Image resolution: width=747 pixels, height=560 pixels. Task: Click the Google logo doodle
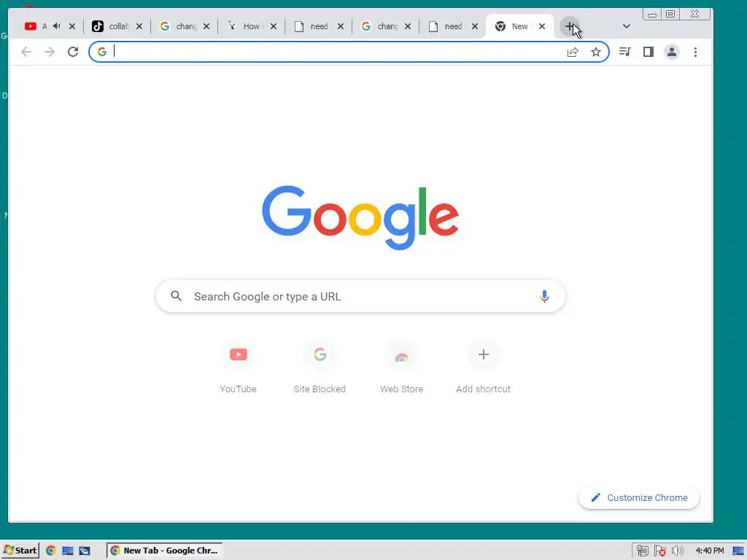pyautogui.click(x=360, y=217)
